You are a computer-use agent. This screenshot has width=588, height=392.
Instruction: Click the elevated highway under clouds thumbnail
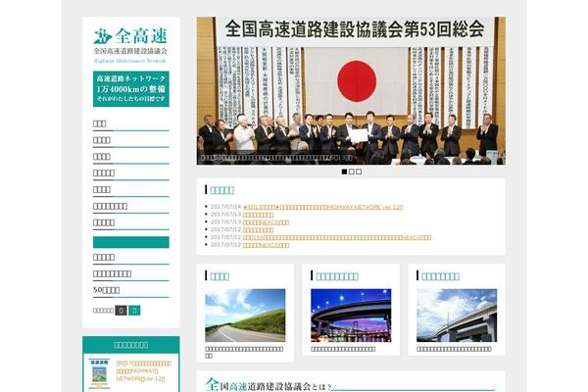pyautogui.click(x=457, y=316)
